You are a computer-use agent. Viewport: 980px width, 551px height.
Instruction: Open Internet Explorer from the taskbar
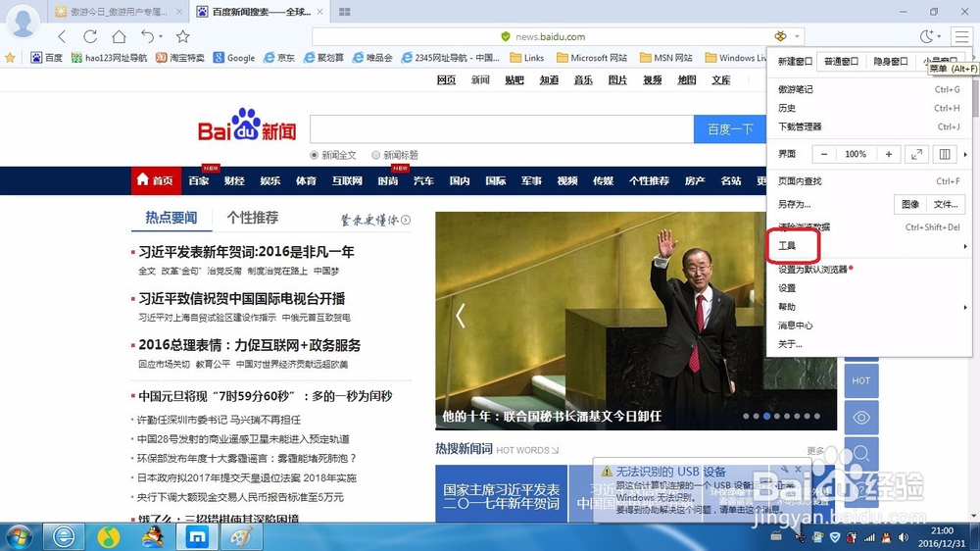click(x=63, y=537)
